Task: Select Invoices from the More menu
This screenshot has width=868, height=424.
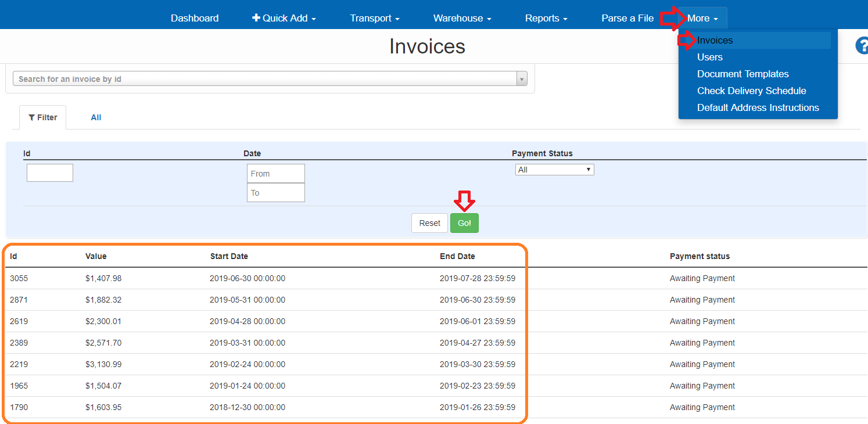Action: [715, 41]
